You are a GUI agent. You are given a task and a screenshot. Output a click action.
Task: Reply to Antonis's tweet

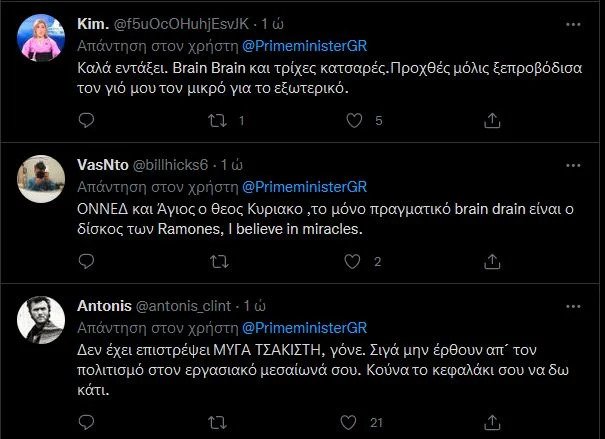(x=86, y=423)
